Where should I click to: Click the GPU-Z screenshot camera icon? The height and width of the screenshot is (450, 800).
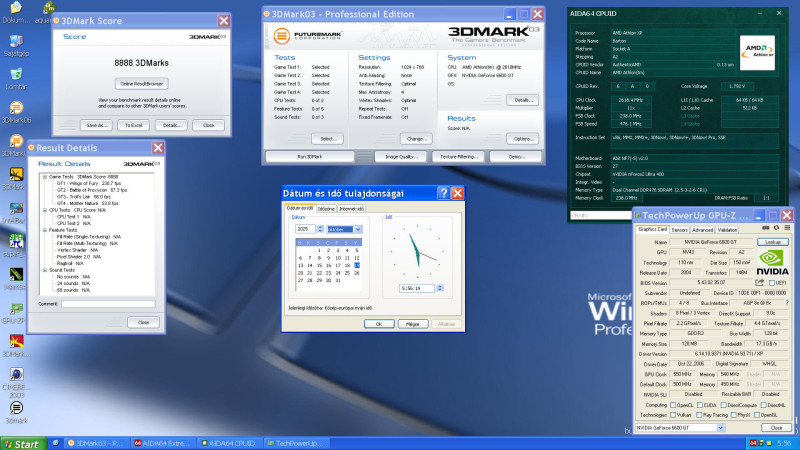[765, 228]
